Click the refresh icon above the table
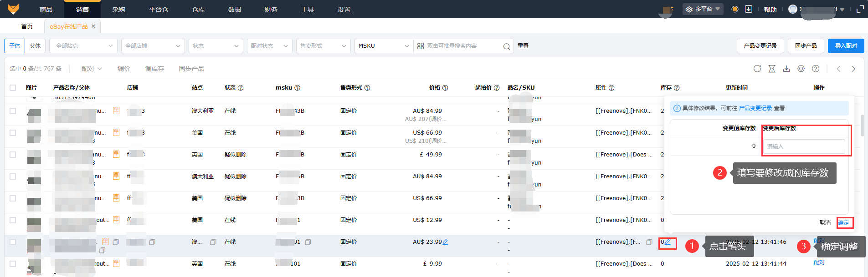 [757, 69]
